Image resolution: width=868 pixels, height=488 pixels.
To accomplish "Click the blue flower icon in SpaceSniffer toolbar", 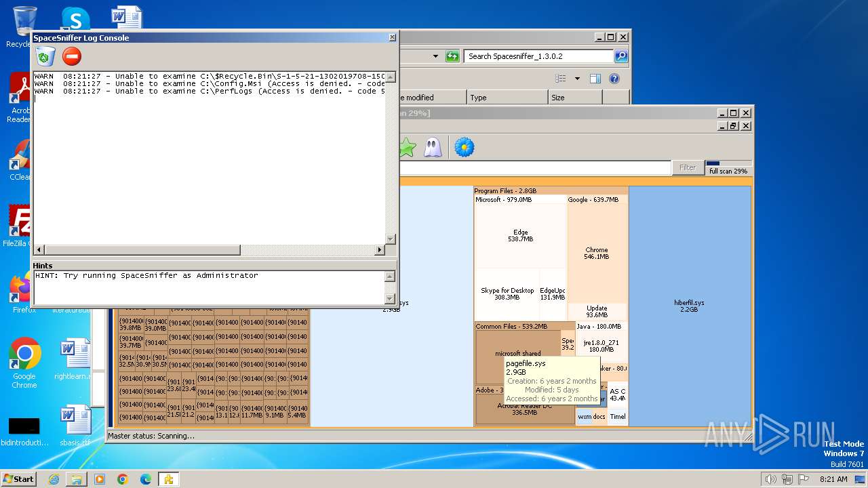I will coord(464,147).
